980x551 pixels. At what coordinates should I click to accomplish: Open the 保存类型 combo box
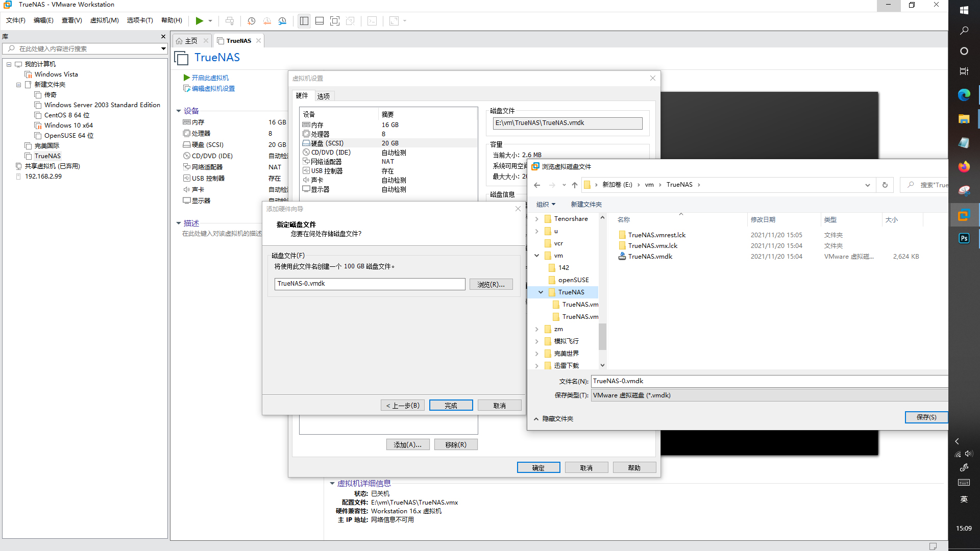[769, 395]
